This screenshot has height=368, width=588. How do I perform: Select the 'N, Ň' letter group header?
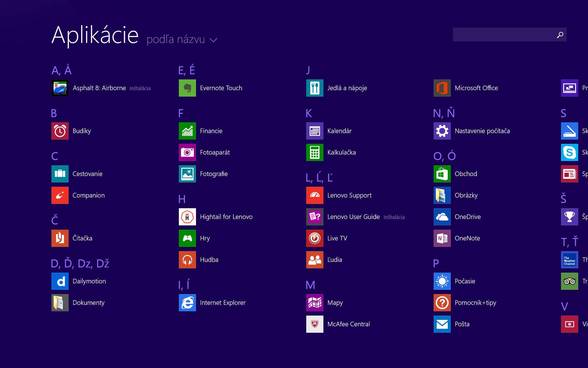(x=444, y=113)
